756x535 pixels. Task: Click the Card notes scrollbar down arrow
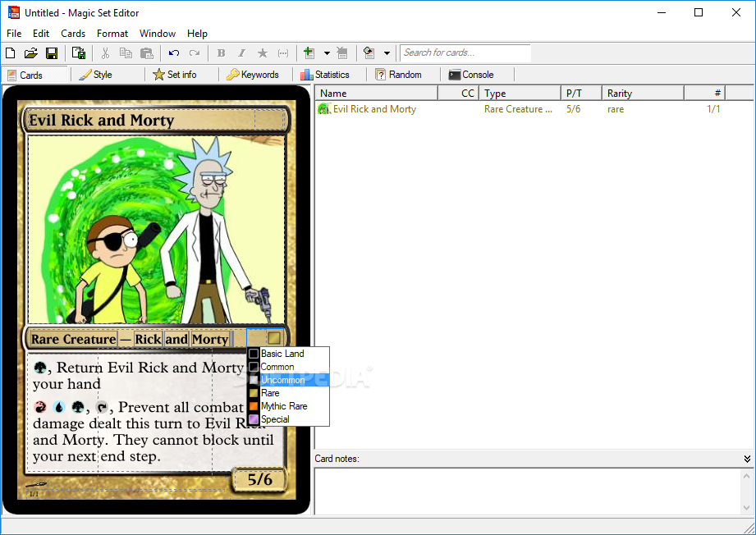click(746, 508)
